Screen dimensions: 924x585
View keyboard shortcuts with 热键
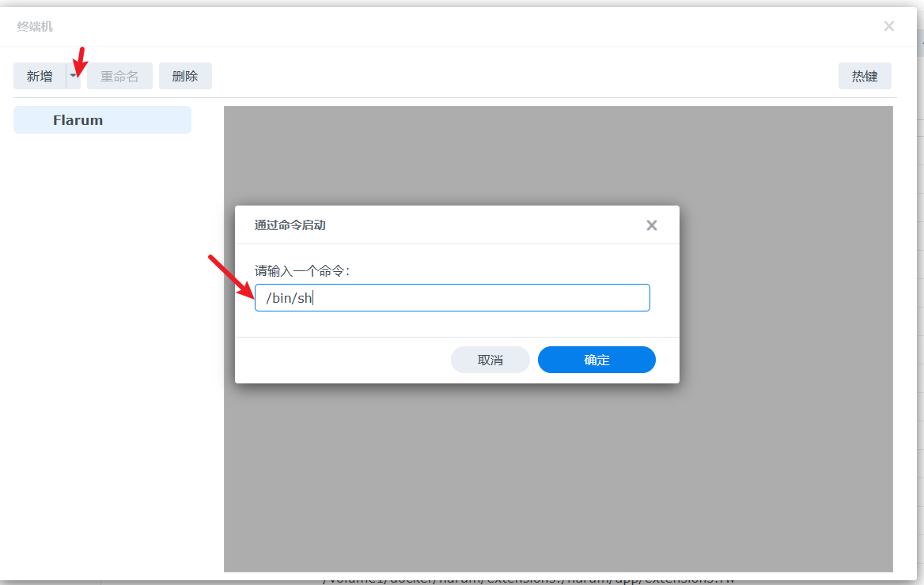coord(865,75)
